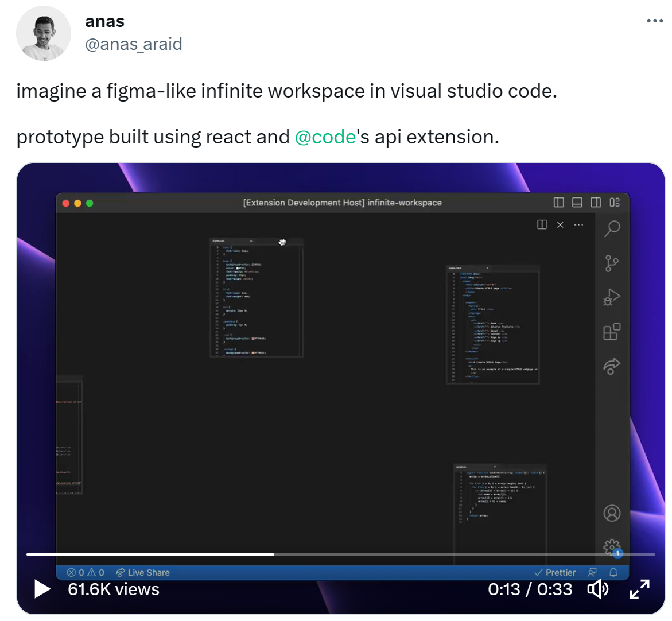
Task: Seek on the video progress bar
Action: coord(341,554)
